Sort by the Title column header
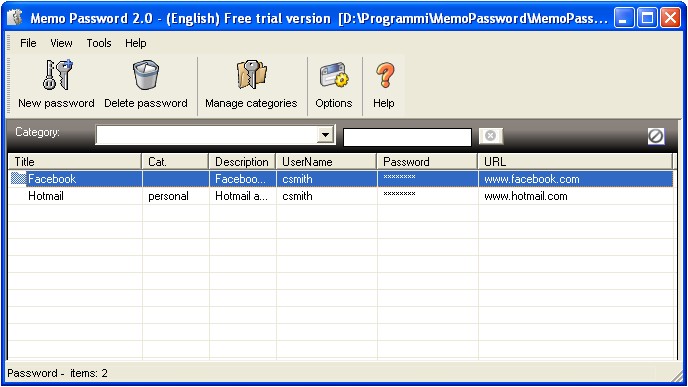 pos(75,161)
